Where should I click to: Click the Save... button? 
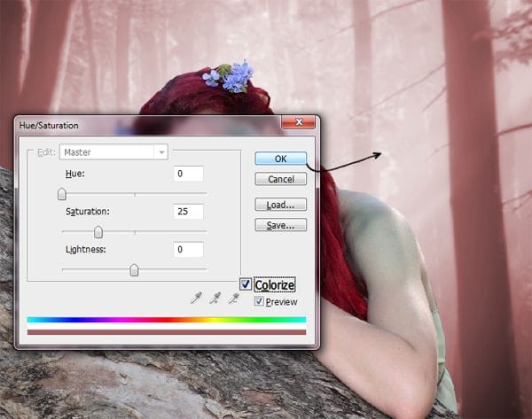(280, 225)
